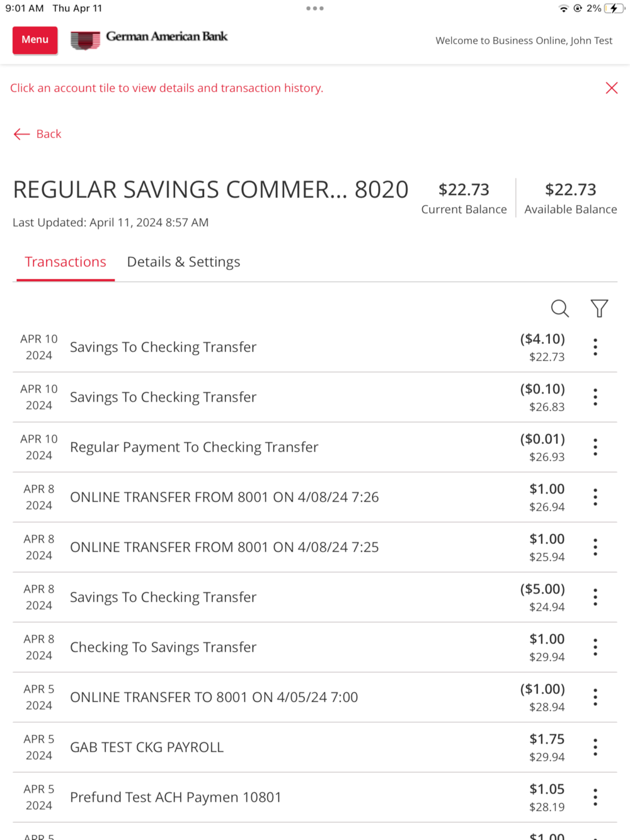The width and height of the screenshot is (630, 840).
Task: Dismiss the red account tile hint message
Action: coord(611,88)
